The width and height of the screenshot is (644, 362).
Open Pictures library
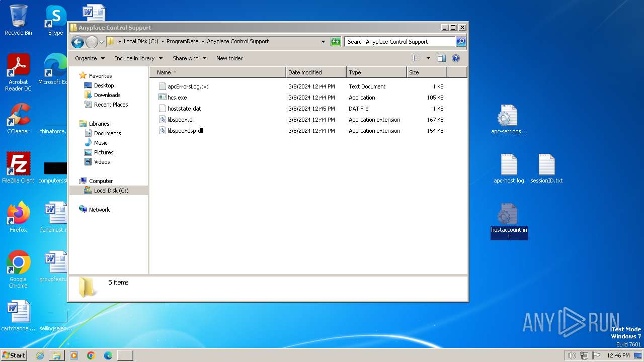pyautogui.click(x=104, y=152)
